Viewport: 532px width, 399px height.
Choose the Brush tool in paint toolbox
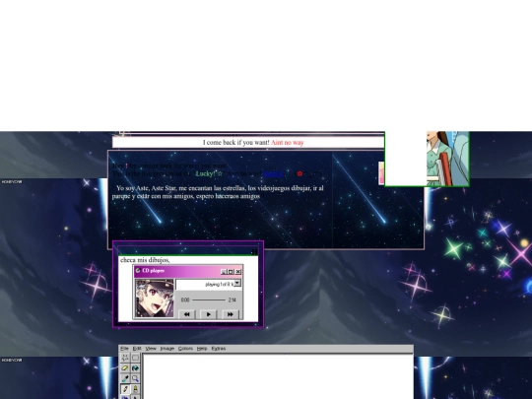[x=135, y=389]
